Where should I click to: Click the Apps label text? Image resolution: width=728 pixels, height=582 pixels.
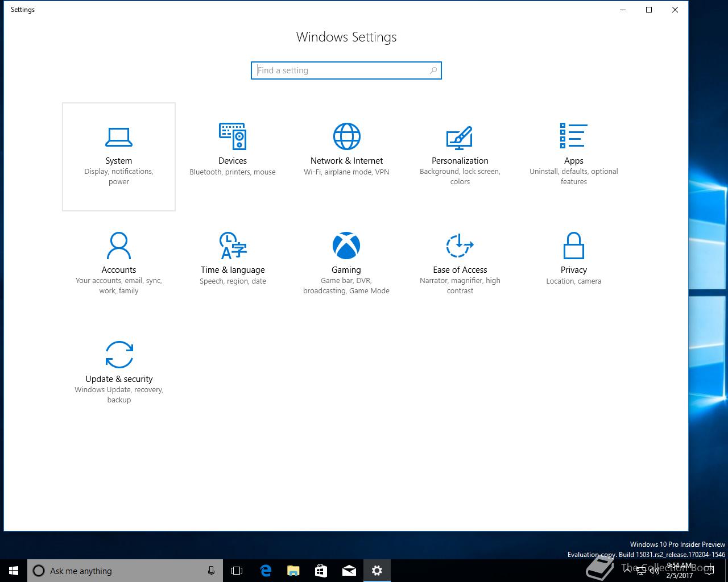pos(574,161)
